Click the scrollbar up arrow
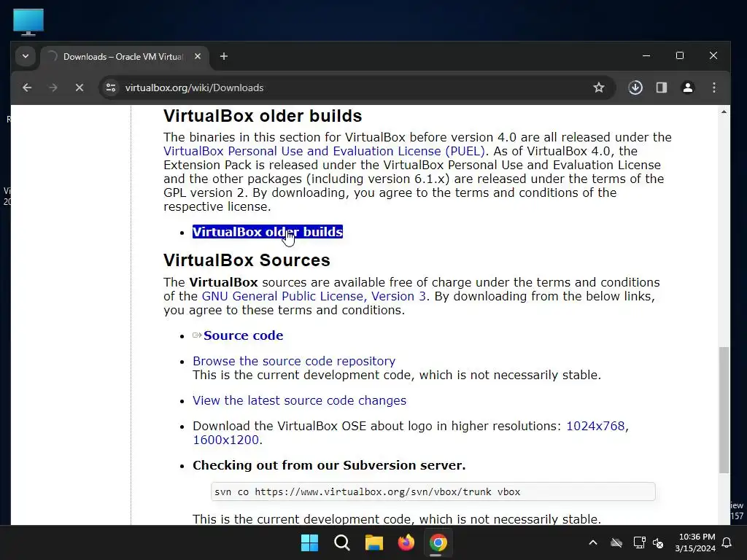Screen dimensions: 747x560 (x=724, y=112)
